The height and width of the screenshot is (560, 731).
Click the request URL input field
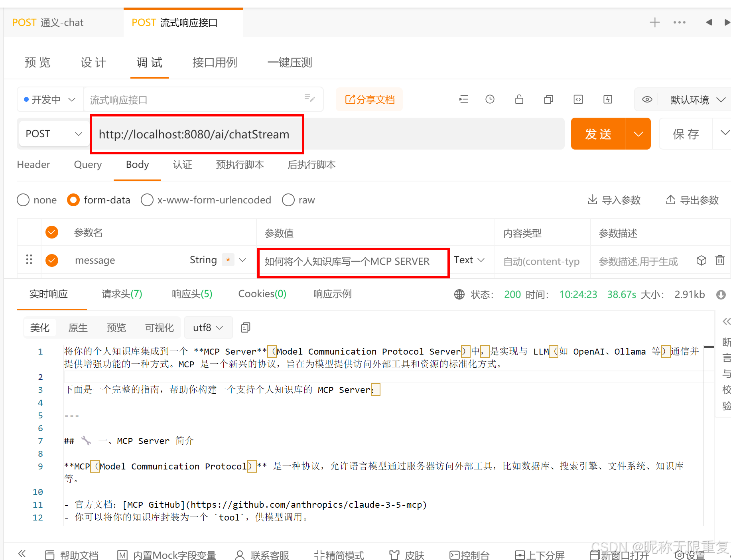pos(327,134)
